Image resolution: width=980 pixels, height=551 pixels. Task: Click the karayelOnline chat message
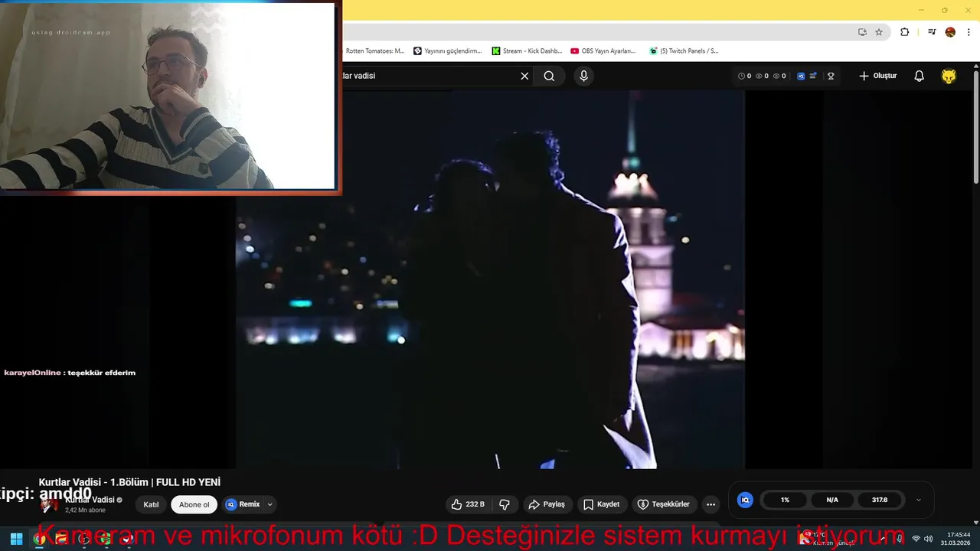point(70,373)
